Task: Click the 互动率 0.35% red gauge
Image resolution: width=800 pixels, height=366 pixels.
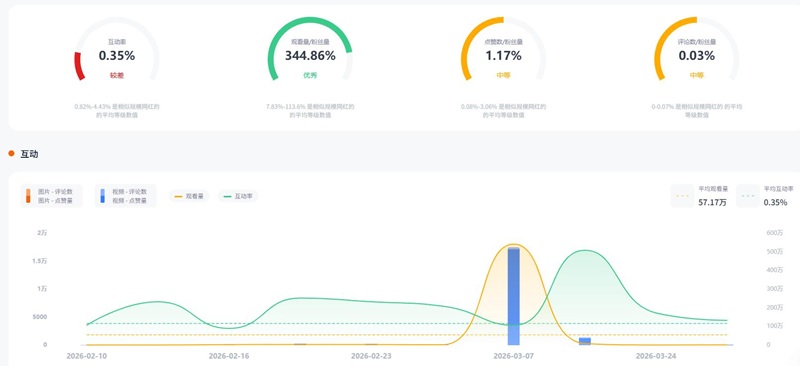Action: click(x=117, y=50)
